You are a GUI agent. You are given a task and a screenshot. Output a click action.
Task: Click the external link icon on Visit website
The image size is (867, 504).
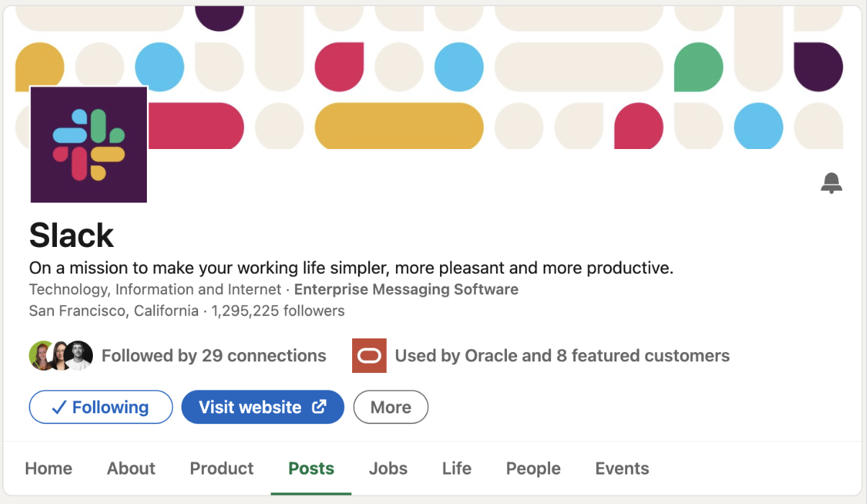click(x=319, y=407)
